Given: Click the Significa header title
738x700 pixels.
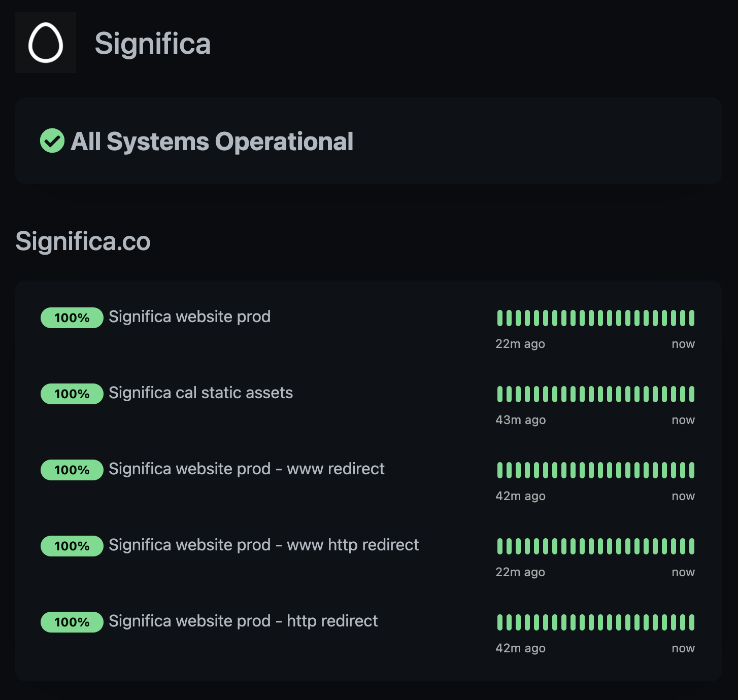Looking at the screenshot, I should tap(152, 43).
